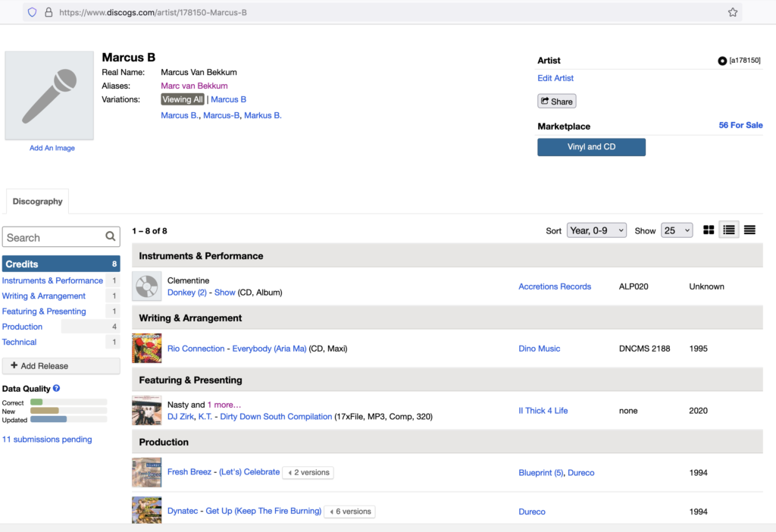Select the 'Markus B.' variation link

pos(263,115)
